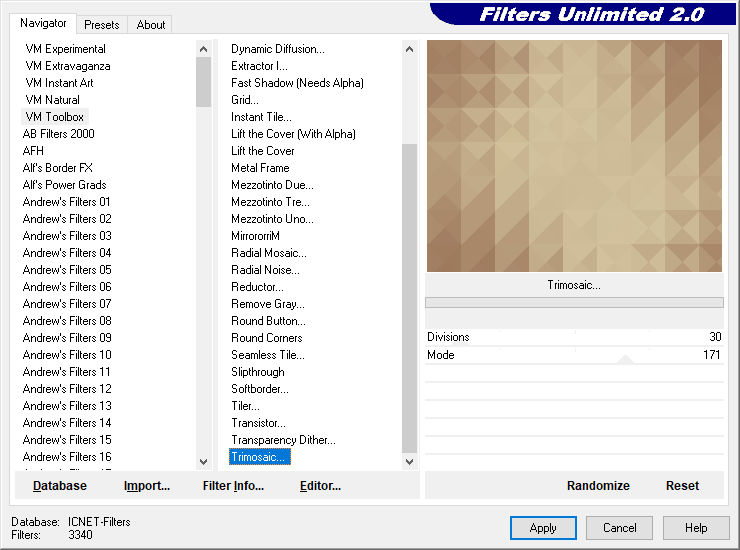Choose the Radial Mosaic... filter

click(269, 253)
